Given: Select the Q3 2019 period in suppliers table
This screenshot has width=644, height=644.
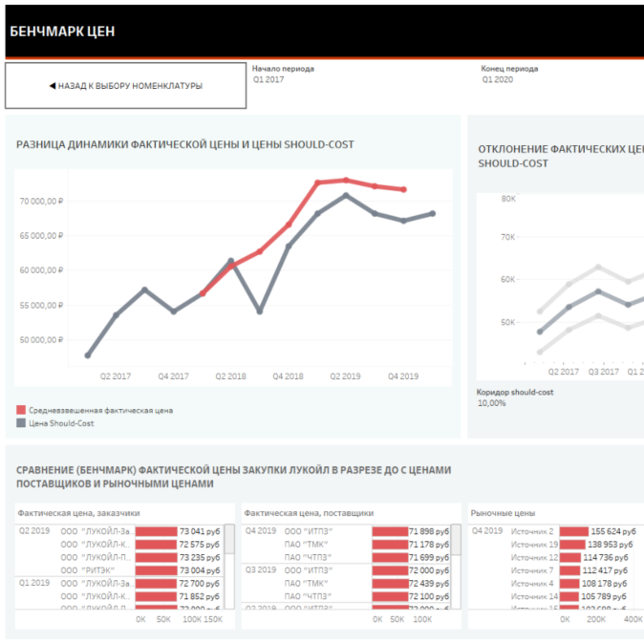Looking at the screenshot, I should [261, 569].
